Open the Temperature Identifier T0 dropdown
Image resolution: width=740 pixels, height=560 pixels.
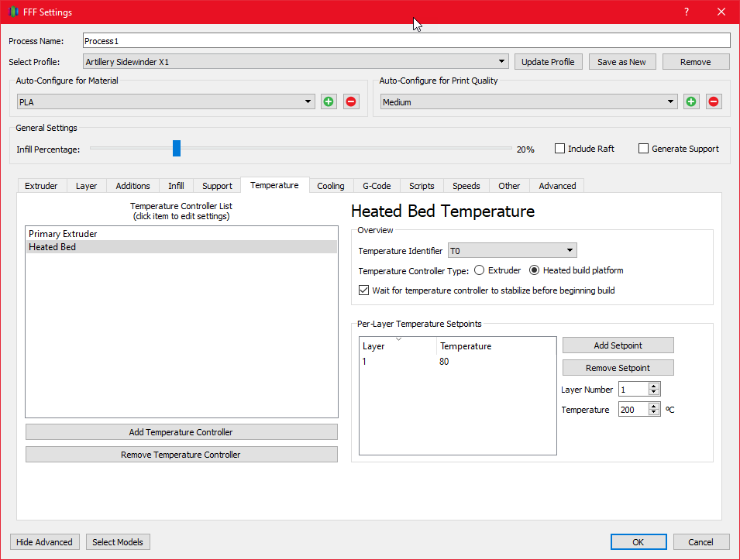pos(512,250)
